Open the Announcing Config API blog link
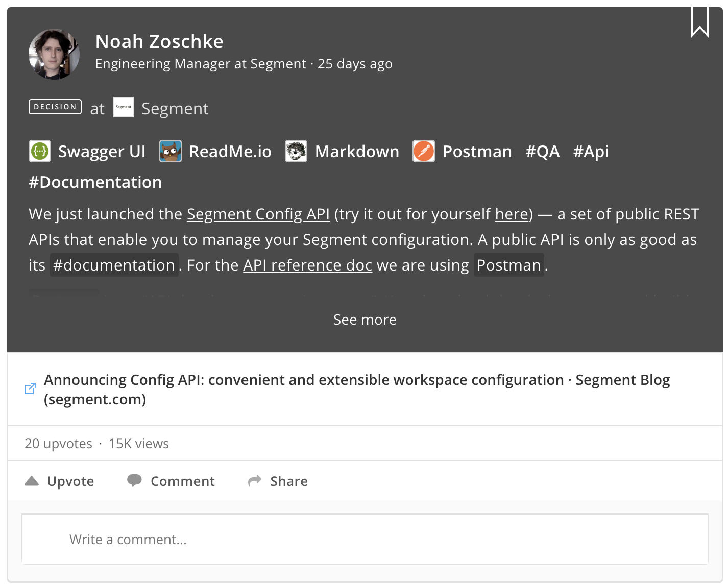This screenshot has width=728, height=587. (357, 389)
